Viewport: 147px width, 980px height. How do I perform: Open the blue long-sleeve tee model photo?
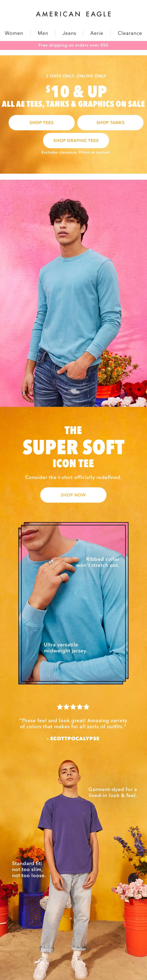(73, 293)
